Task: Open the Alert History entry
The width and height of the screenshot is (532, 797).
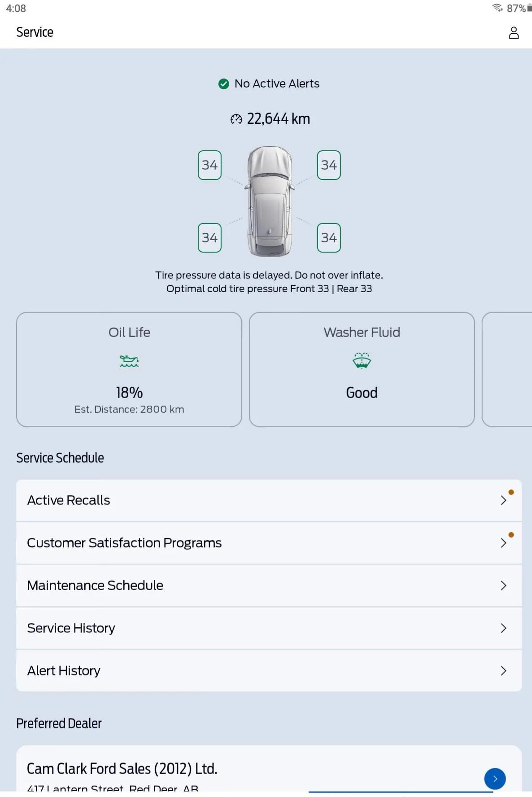Action: point(268,671)
